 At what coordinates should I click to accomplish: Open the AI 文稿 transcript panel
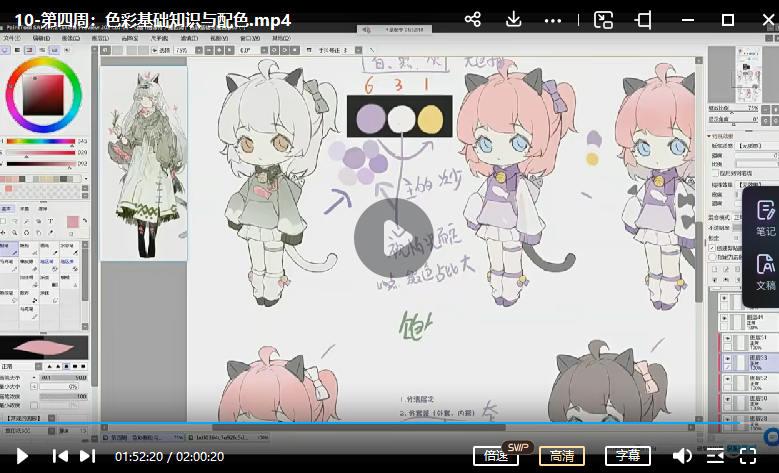765,271
